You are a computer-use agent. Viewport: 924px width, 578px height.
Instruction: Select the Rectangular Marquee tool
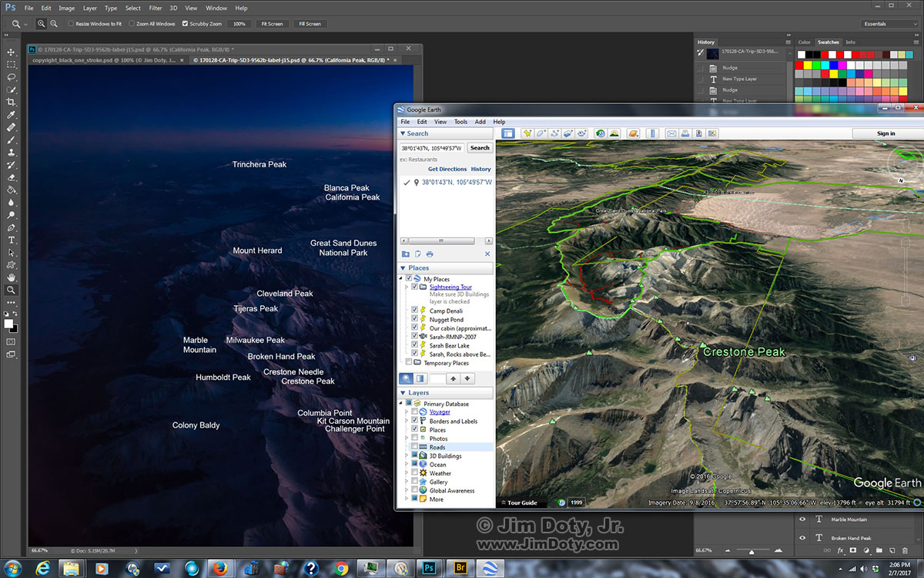(11, 65)
